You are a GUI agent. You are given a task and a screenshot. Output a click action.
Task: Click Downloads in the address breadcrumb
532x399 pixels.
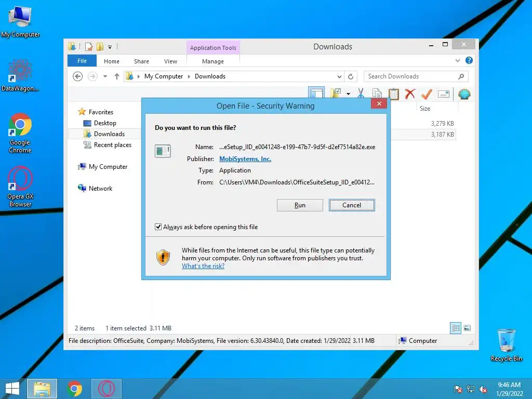pyautogui.click(x=210, y=76)
